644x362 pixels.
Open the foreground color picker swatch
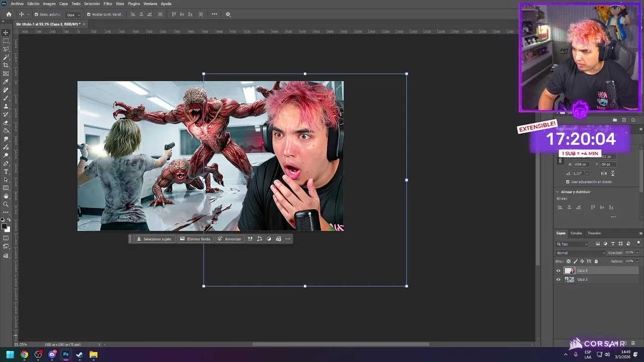coord(5,226)
